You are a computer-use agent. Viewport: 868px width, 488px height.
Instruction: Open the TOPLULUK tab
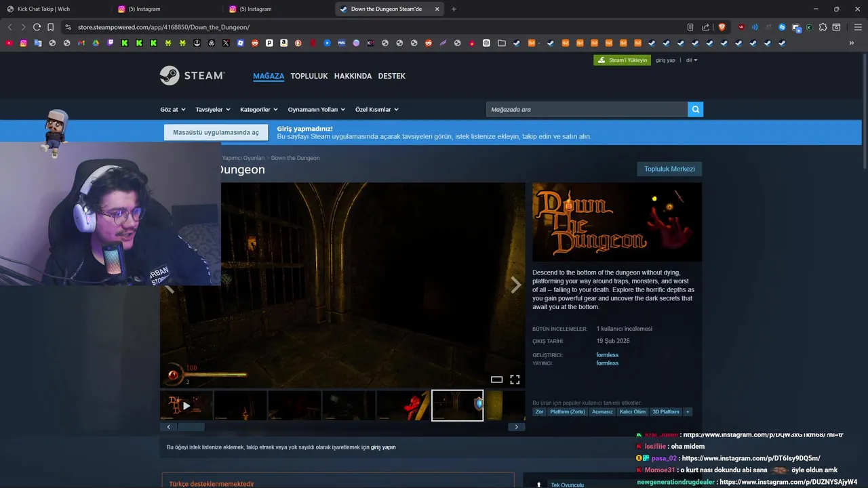[x=309, y=76]
